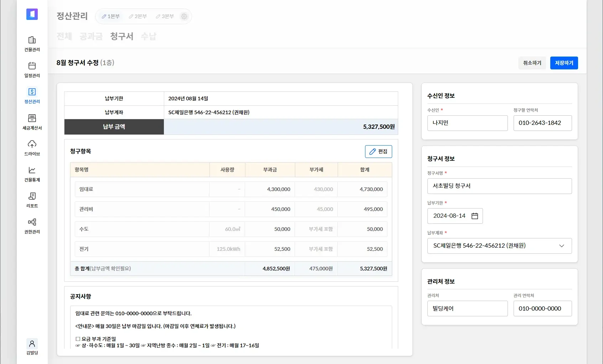The width and height of the screenshot is (603, 364).
Task: Open the 김빌딩 user profile icon
Action: tap(32, 344)
